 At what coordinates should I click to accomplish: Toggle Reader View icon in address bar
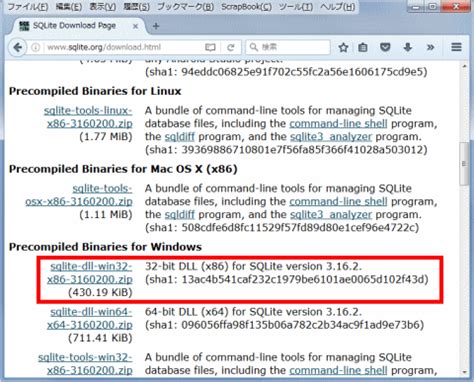[x=210, y=48]
